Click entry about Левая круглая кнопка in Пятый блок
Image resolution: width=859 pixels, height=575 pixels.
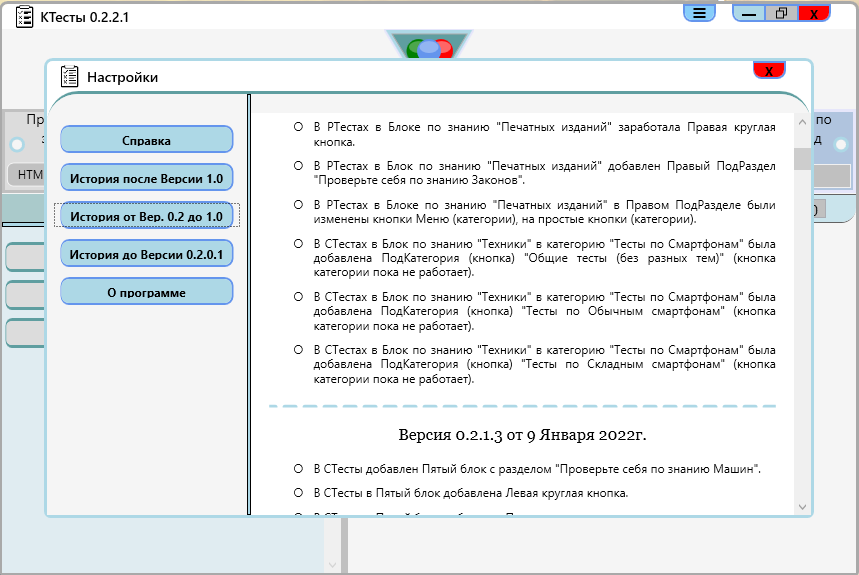click(471, 493)
